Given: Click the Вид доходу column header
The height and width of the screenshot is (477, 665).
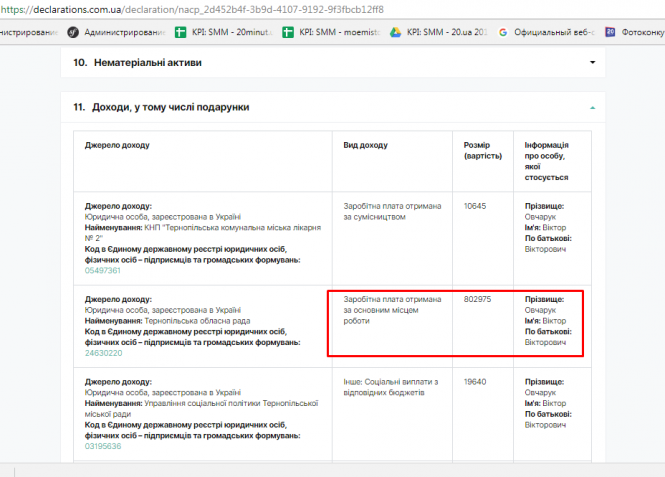Looking at the screenshot, I should point(366,145).
